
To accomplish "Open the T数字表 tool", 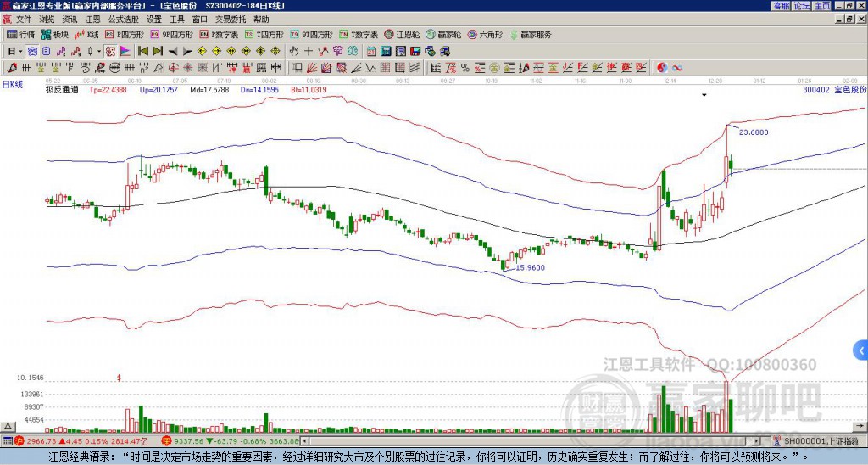I will [x=359, y=34].
